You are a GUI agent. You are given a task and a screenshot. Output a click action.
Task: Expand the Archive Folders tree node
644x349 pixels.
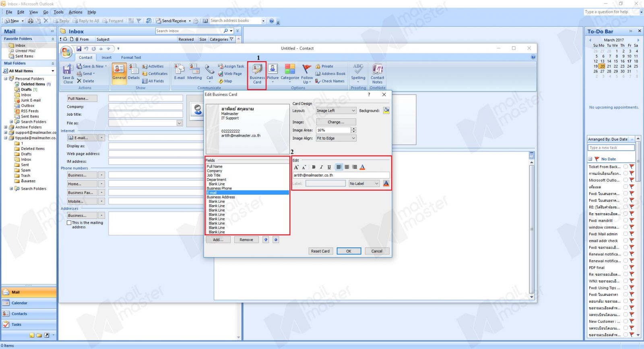pyautogui.click(x=6, y=127)
